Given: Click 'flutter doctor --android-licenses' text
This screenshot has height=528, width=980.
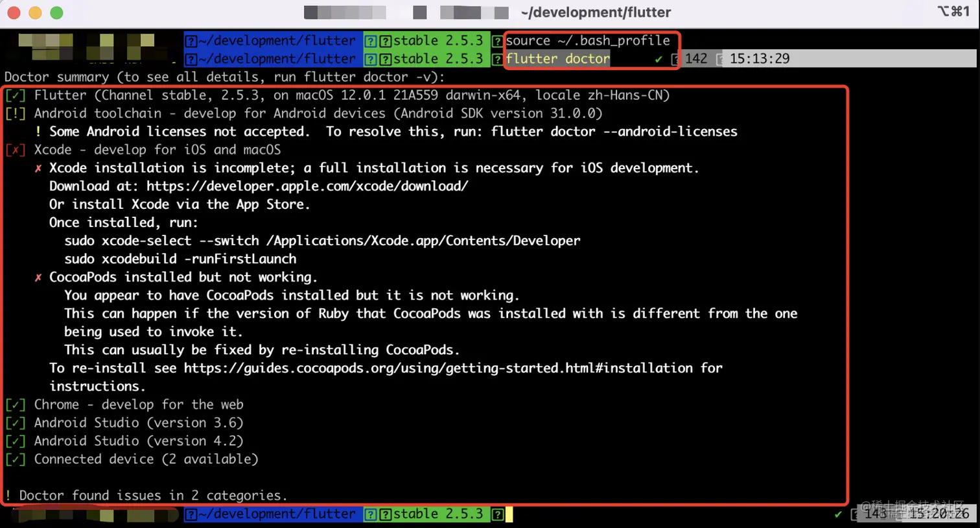Looking at the screenshot, I should (x=614, y=131).
